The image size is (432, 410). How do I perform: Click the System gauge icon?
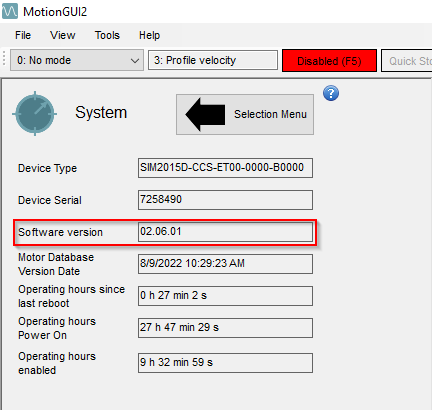click(x=35, y=113)
